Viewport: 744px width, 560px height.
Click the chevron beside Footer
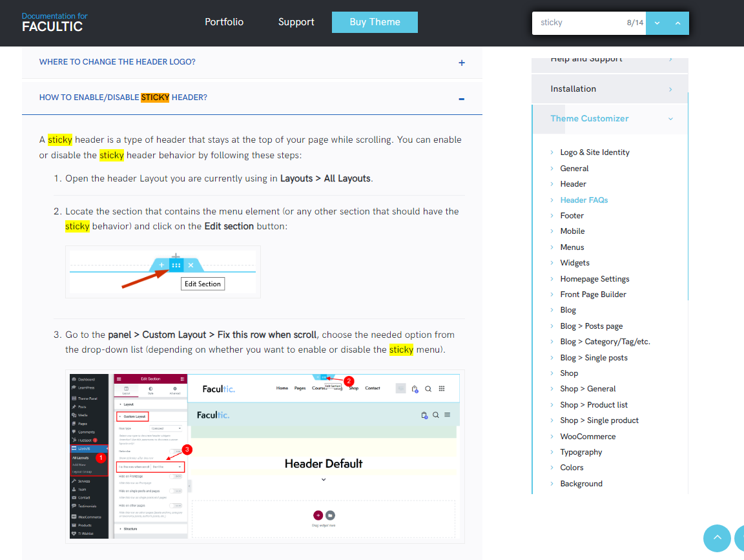pos(552,216)
